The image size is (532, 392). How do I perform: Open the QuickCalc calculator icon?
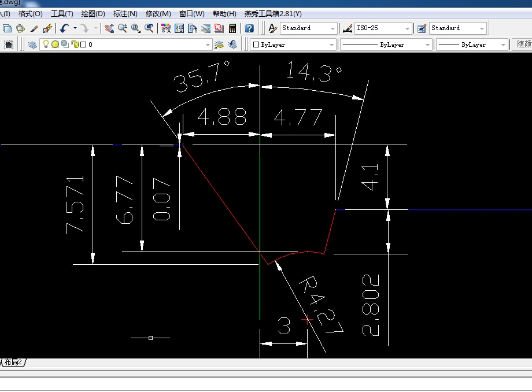(232, 28)
